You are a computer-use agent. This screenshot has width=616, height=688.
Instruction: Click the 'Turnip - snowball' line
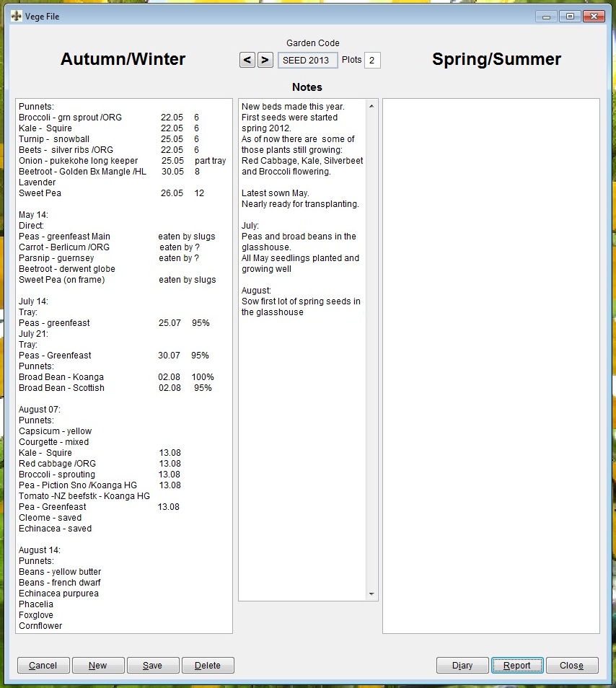54,139
